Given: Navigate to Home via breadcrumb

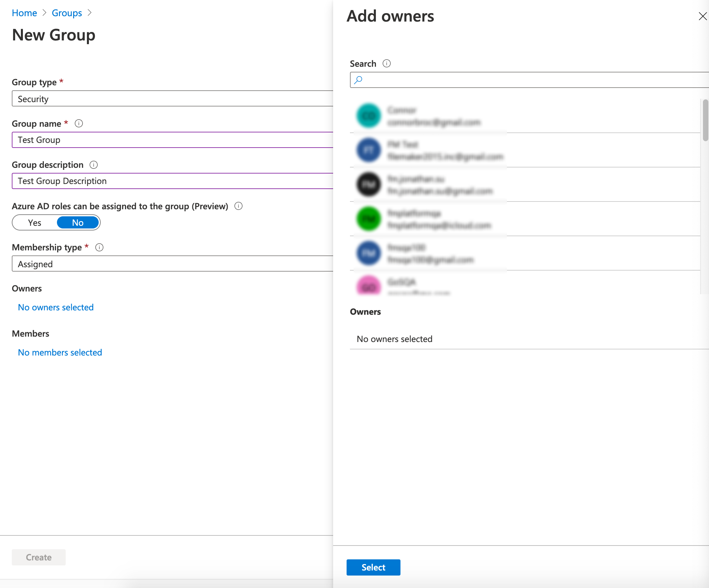Looking at the screenshot, I should click(x=24, y=12).
